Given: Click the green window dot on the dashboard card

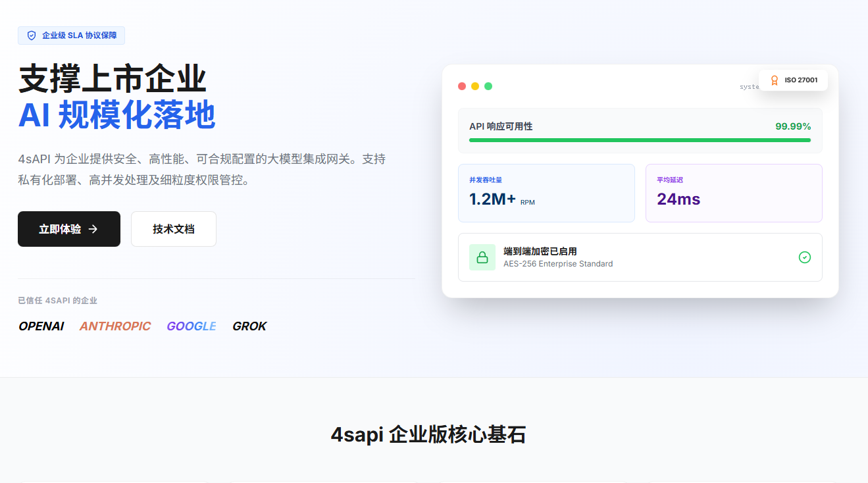Looking at the screenshot, I should [488, 86].
